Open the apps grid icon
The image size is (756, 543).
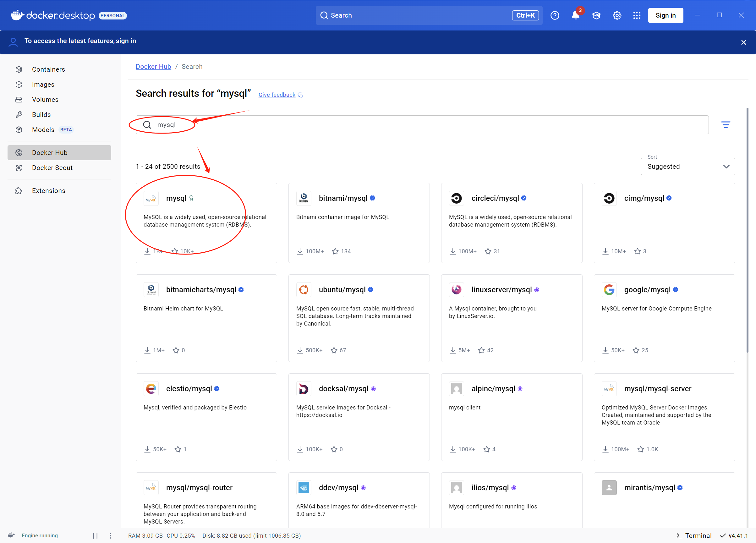pyautogui.click(x=637, y=15)
